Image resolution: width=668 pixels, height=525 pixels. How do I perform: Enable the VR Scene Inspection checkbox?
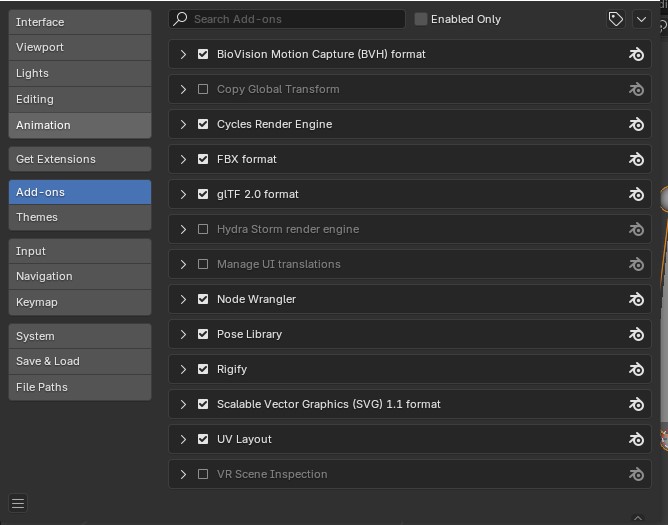[203, 473]
